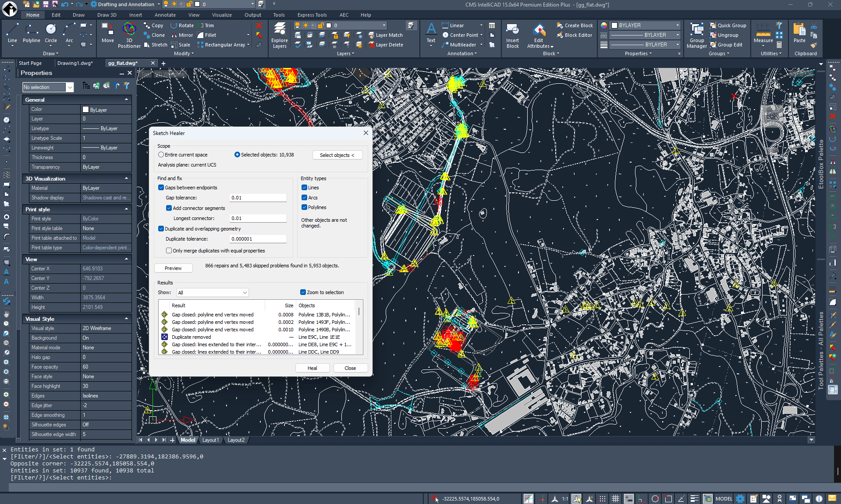Click the Duplicate tolerance field
841x504 pixels.
pyautogui.click(x=258, y=239)
